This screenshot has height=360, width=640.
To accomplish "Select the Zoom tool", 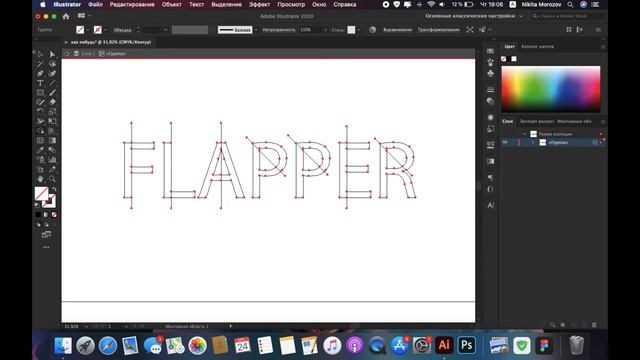I will pyautogui.click(x=52, y=179).
